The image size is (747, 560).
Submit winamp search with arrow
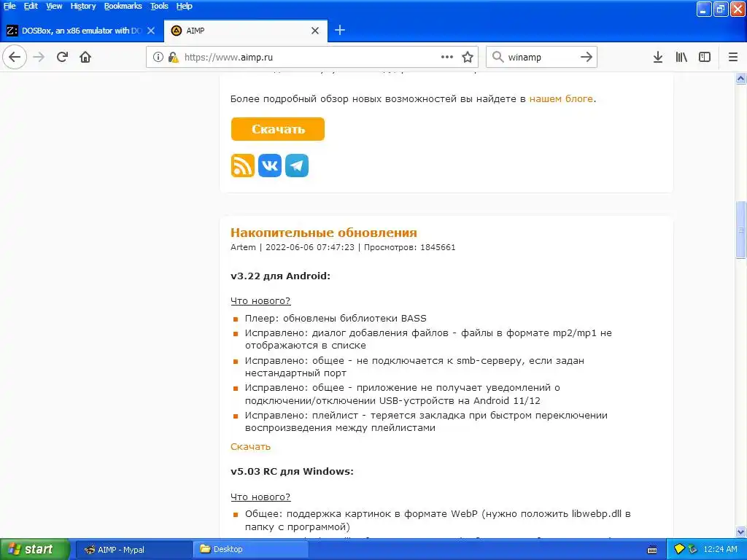click(x=587, y=57)
